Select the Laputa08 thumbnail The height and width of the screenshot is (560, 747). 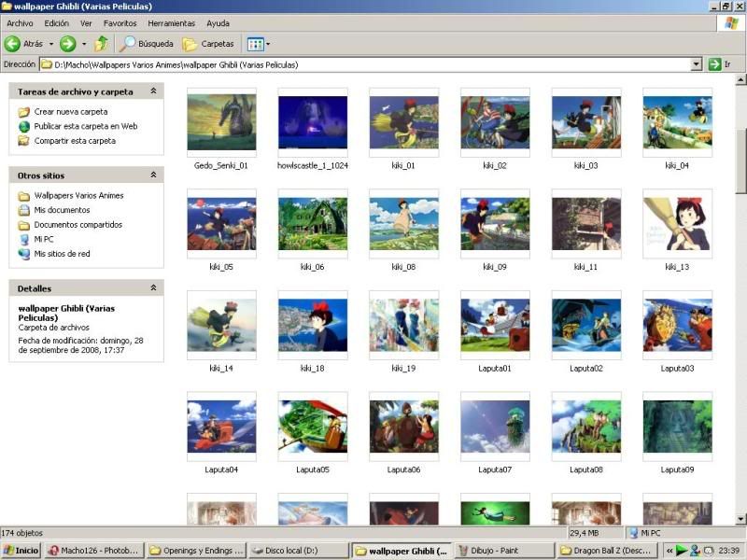[x=586, y=427]
